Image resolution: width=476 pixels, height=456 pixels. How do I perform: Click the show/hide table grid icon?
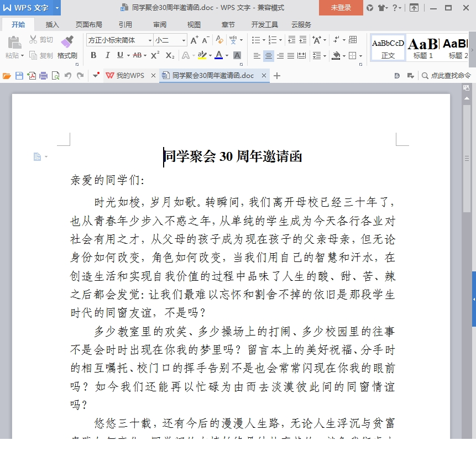pyautogui.click(x=353, y=40)
